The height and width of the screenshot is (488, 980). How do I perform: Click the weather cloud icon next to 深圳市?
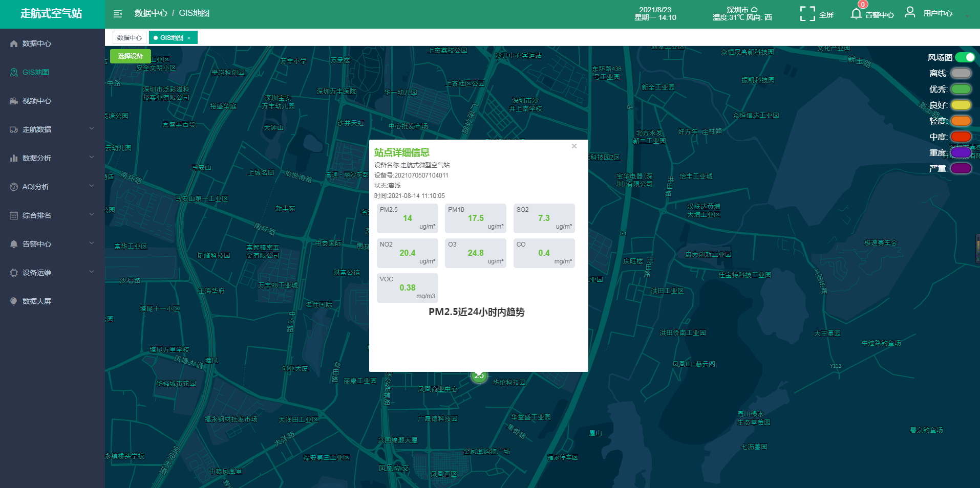(x=754, y=10)
